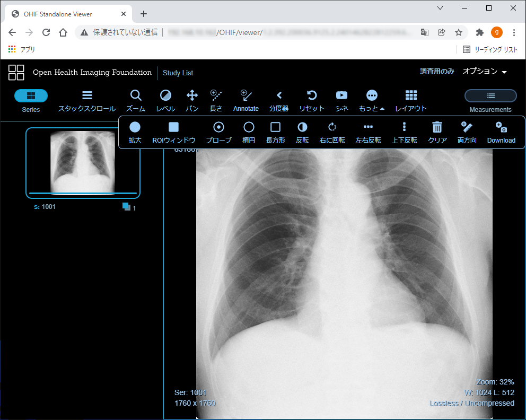Select the ROI Window (ROIウィンドウ) tool
The height and width of the screenshot is (420, 526).
point(174,133)
